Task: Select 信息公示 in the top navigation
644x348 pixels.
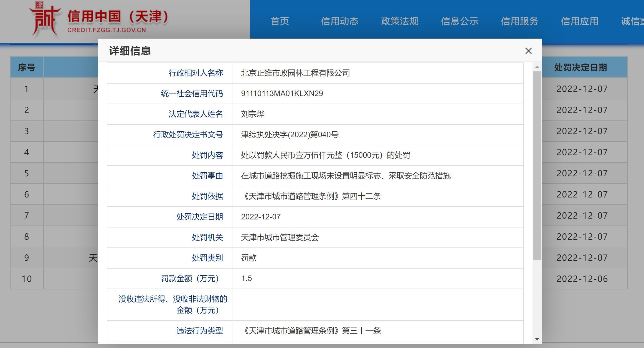Action: [x=460, y=21]
